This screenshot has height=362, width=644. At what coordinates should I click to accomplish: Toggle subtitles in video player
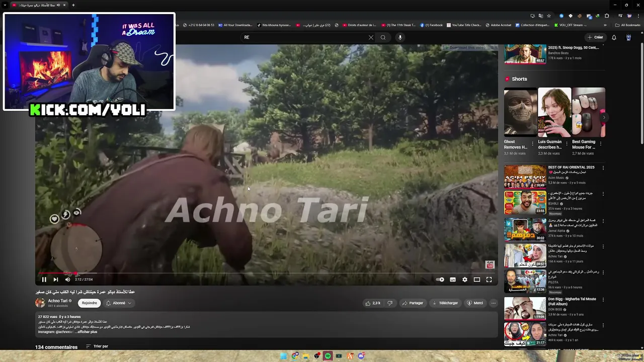pos(453,280)
